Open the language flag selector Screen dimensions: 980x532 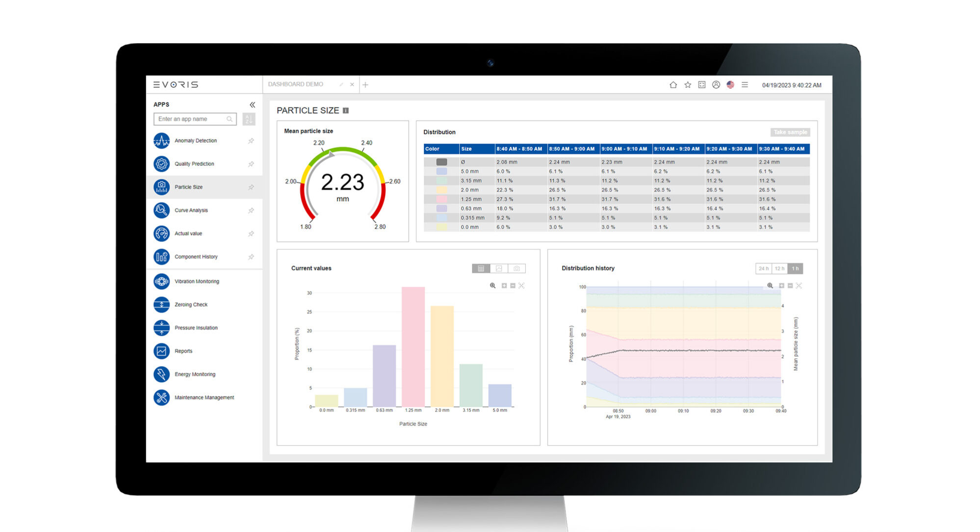click(x=730, y=85)
